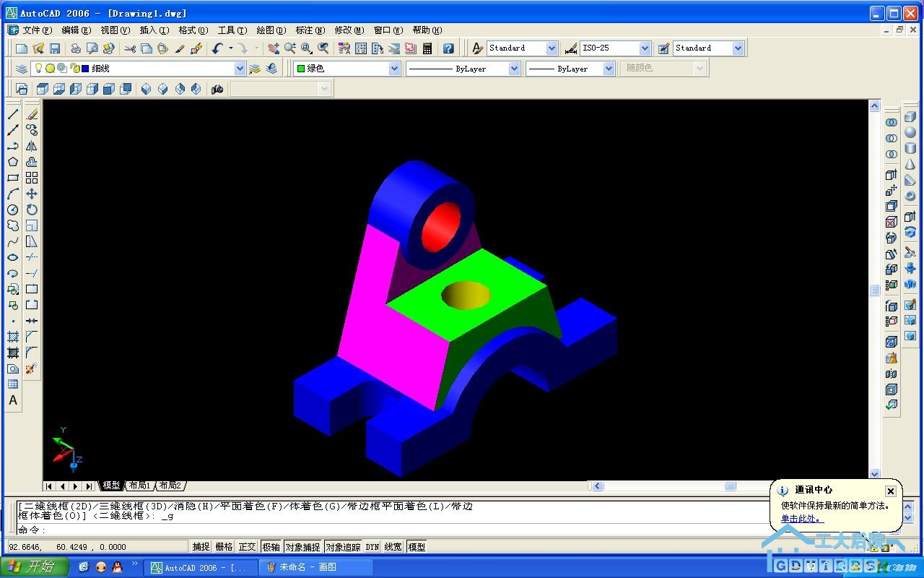Open the Layer Properties Manager icon
924x578 pixels.
[x=22, y=69]
